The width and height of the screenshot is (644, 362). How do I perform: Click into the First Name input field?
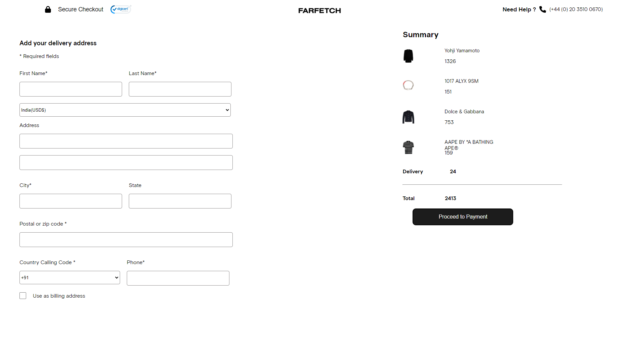[70, 89]
